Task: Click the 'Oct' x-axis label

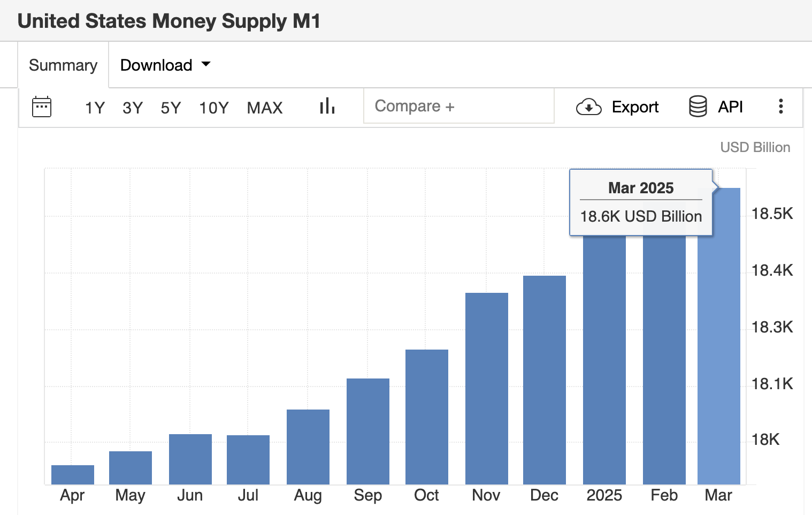Action: click(426, 495)
